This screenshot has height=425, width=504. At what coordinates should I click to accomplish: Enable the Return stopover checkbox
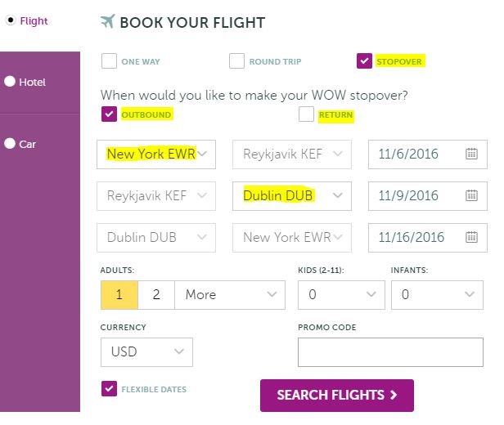pos(306,114)
